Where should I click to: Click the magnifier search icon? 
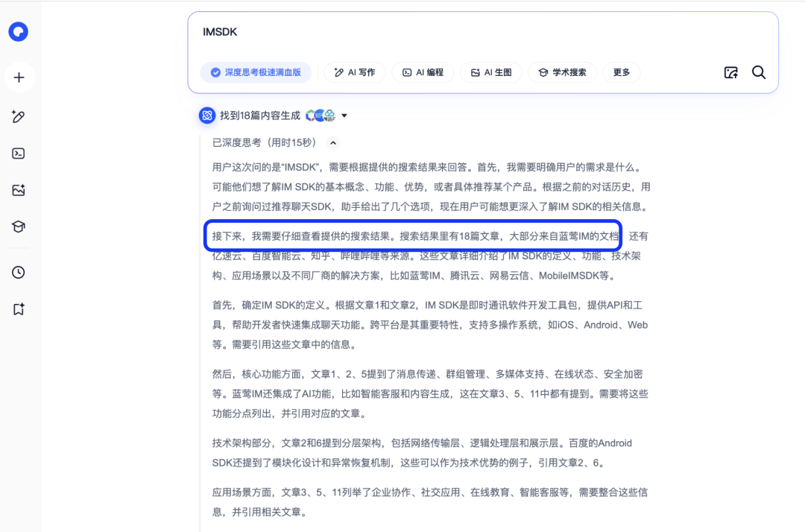pos(759,72)
